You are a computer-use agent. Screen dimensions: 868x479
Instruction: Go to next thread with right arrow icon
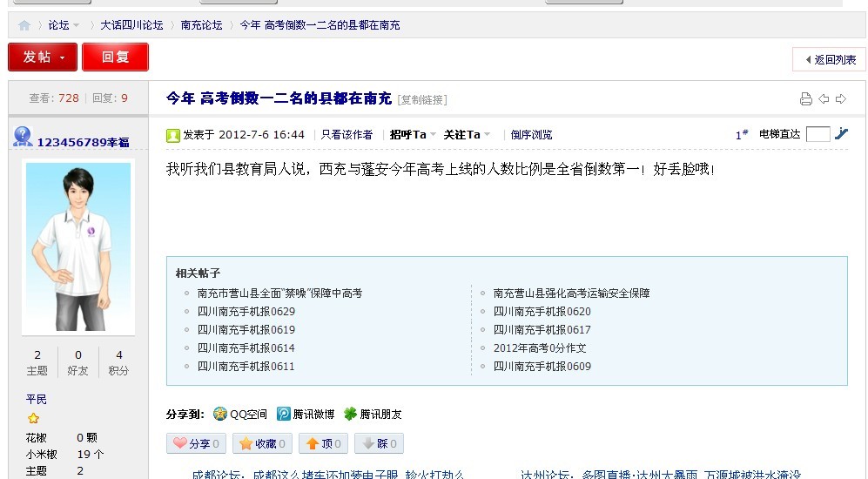[841, 99]
